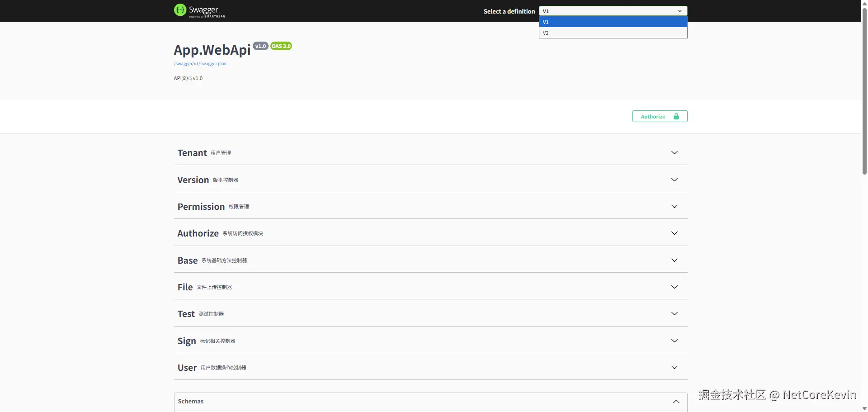Expand the Test section chevron
Viewport: 868px width, 412px height.
(x=675, y=314)
